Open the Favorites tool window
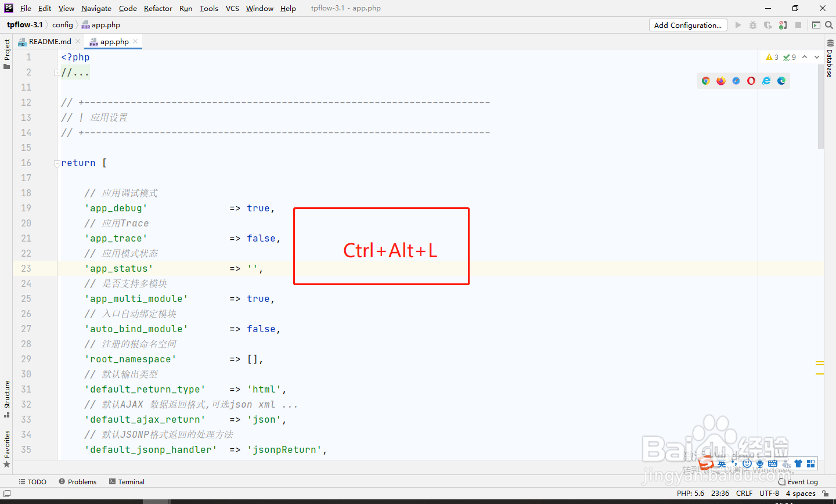The image size is (836, 504). pyautogui.click(x=6, y=449)
